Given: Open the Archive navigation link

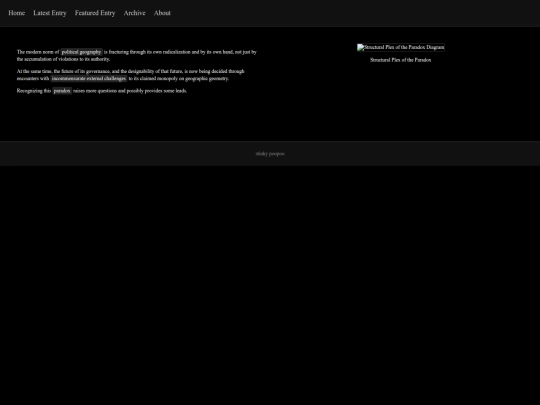Looking at the screenshot, I should [x=135, y=13].
